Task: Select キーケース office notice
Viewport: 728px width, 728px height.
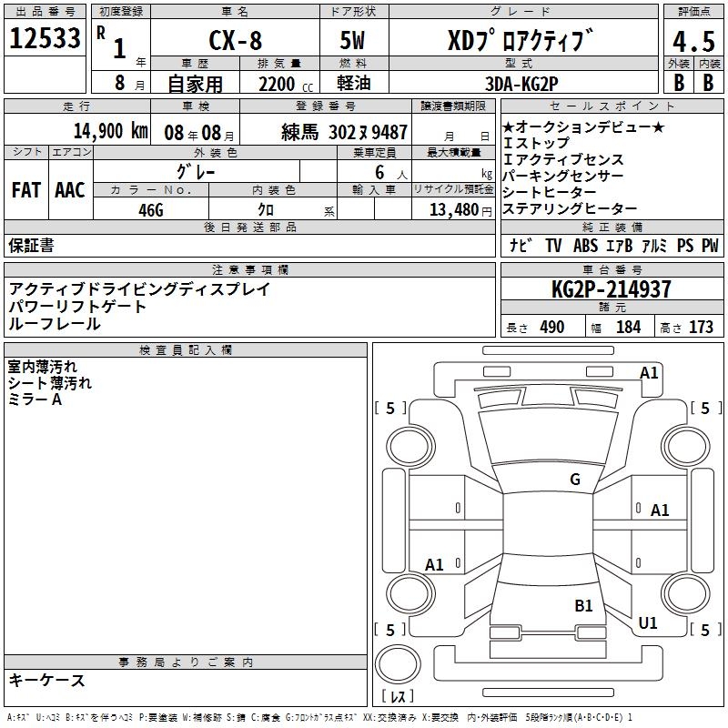Action: coord(47,680)
